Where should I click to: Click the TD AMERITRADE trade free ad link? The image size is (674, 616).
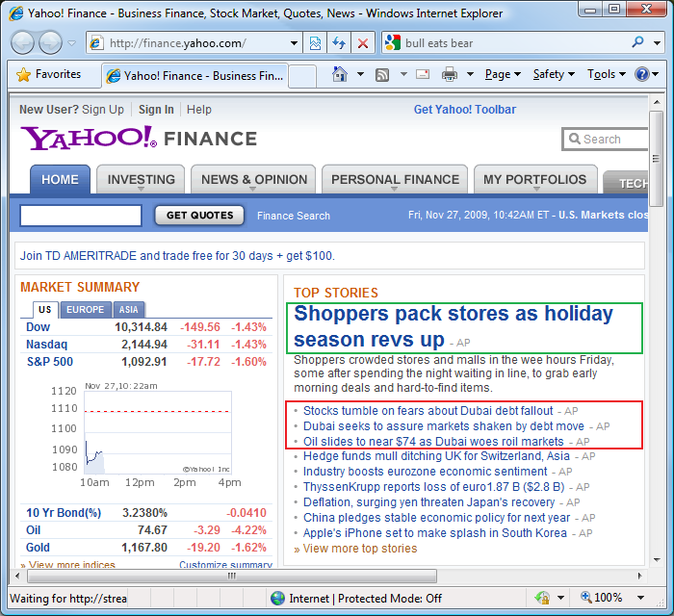coord(177,256)
